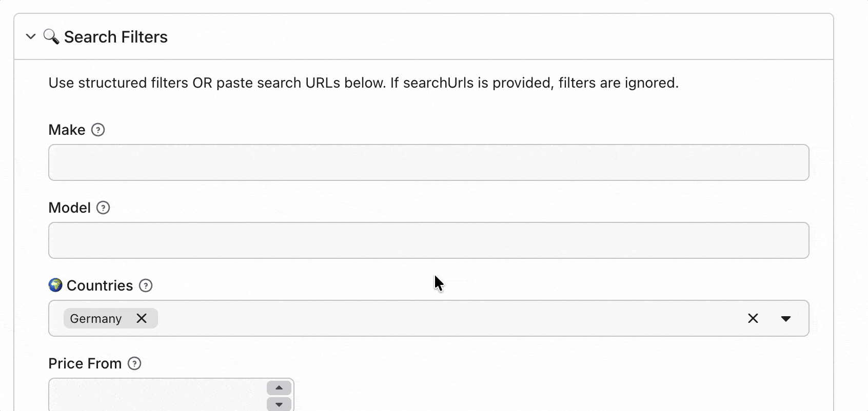This screenshot has width=868, height=411.
Task: Open the Price From help icon
Action: (134, 363)
